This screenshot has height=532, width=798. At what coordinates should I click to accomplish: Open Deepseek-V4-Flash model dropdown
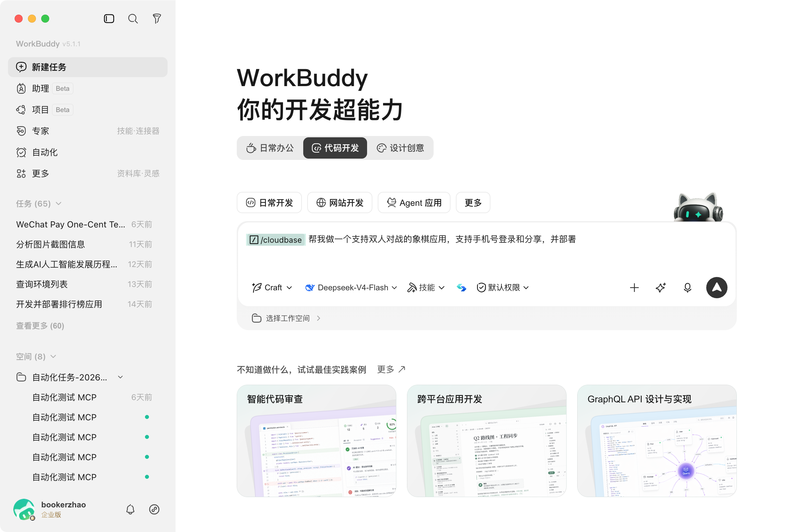tap(351, 288)
